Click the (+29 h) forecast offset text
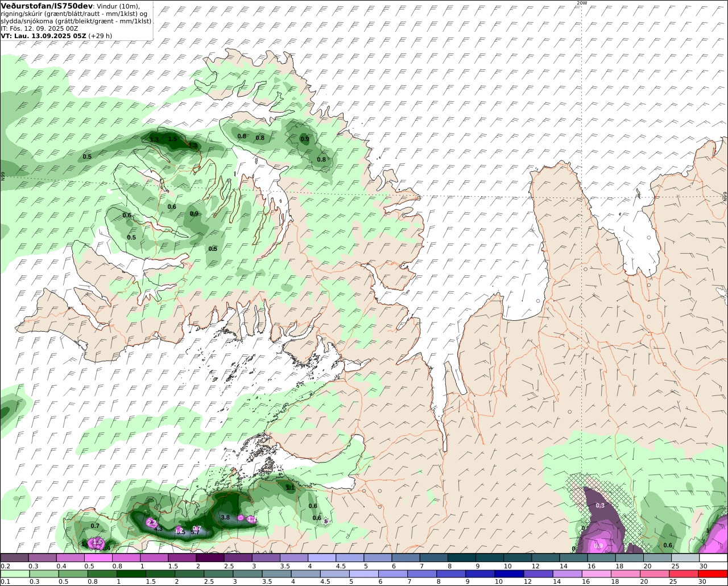This screenshot has height=586, width=728. 100,36
